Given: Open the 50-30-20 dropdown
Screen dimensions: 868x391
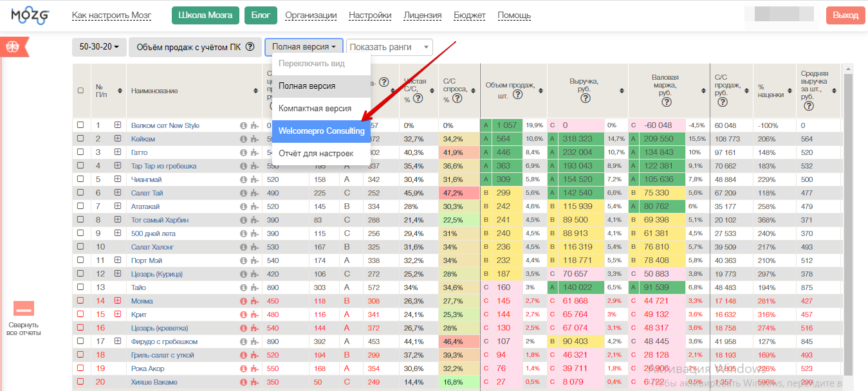Looking at the screenshot, I should (x=99, y=47).
